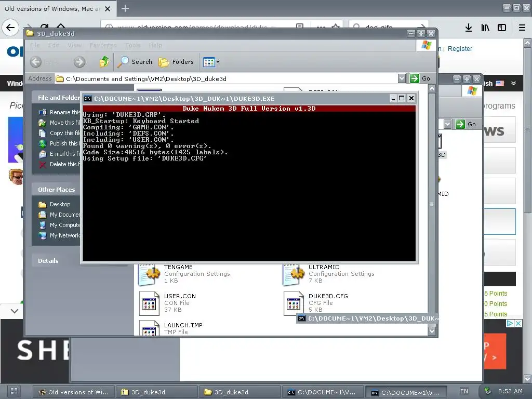Click the Register link on the website
This screenshot has width=532, height=399.
(x=460, y=48)
